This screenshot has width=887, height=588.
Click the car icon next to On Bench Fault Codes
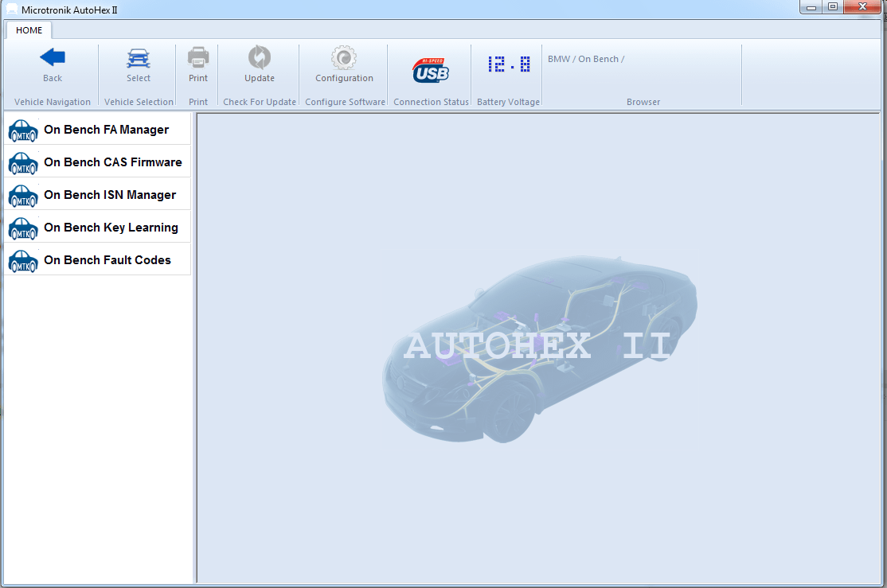(22, 260)
